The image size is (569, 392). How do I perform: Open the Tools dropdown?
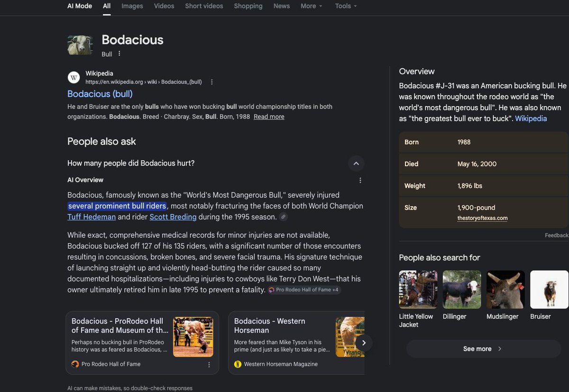point(346,6)
